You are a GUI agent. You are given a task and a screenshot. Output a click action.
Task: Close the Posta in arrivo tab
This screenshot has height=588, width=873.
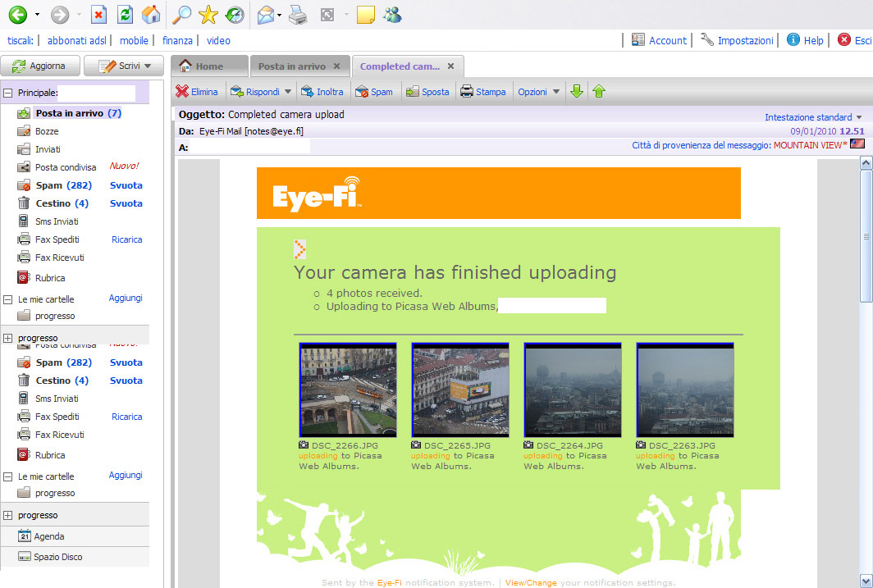point(337,66)
